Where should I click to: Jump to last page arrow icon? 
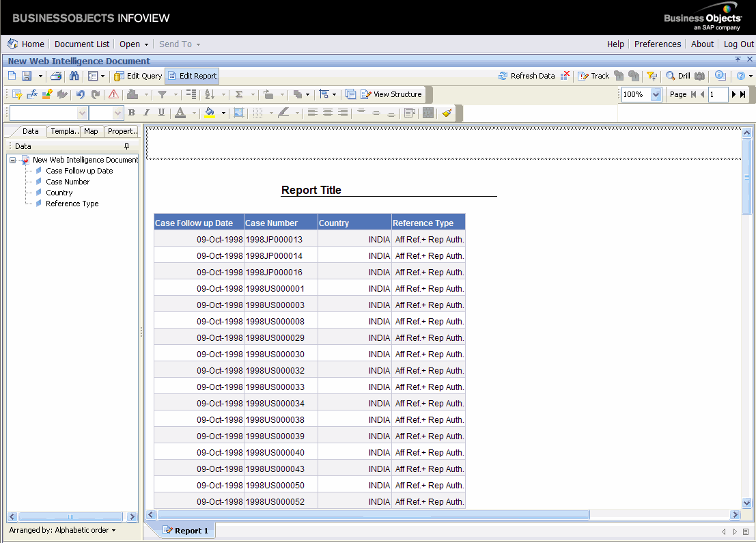tap(743, 94)
